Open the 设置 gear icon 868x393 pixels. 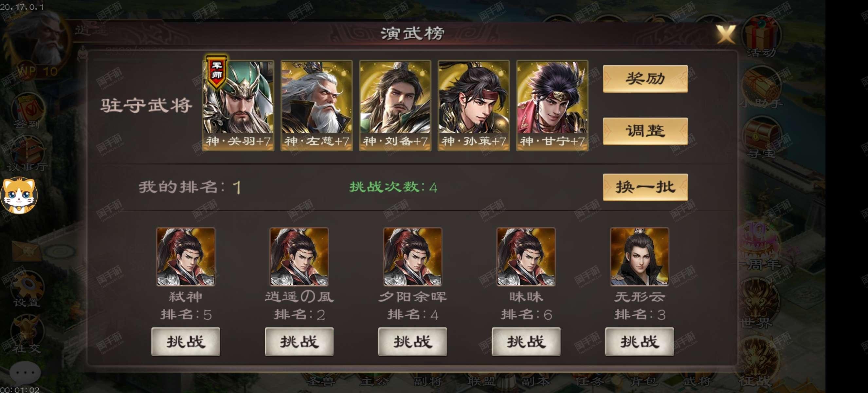pos(27,289)
